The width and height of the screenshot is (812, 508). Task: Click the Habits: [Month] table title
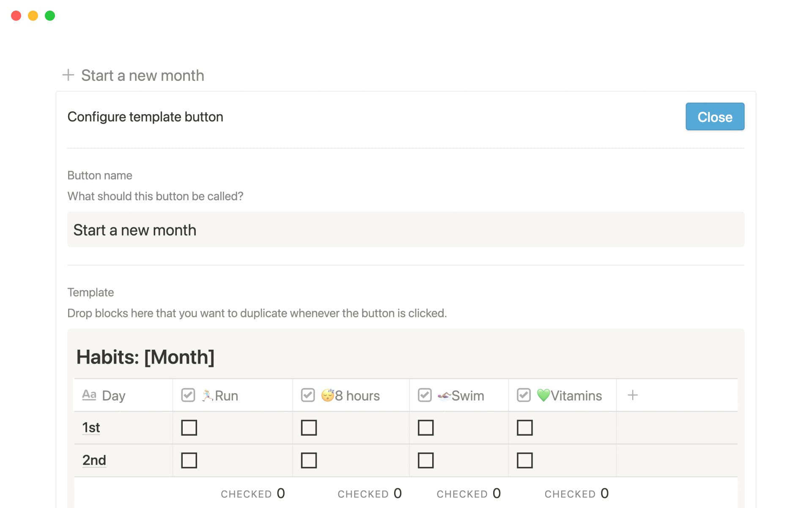145,357
